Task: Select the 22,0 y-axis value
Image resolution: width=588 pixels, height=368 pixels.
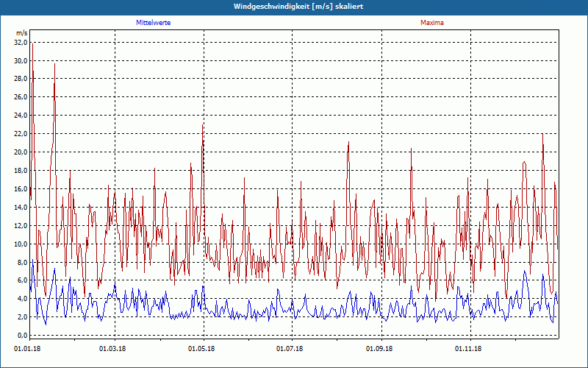Action: (x=21, y=134)
